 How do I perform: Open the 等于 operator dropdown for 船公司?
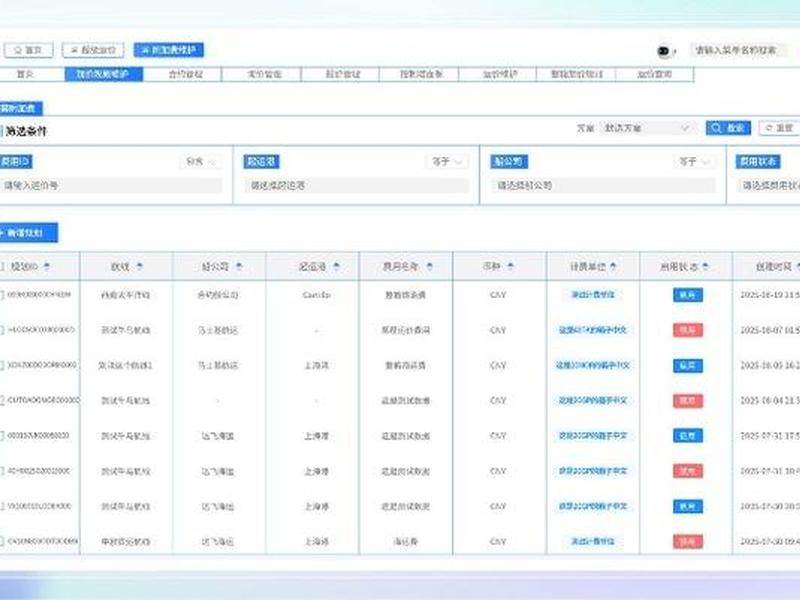pyautogui.click(x=694, y=162)
